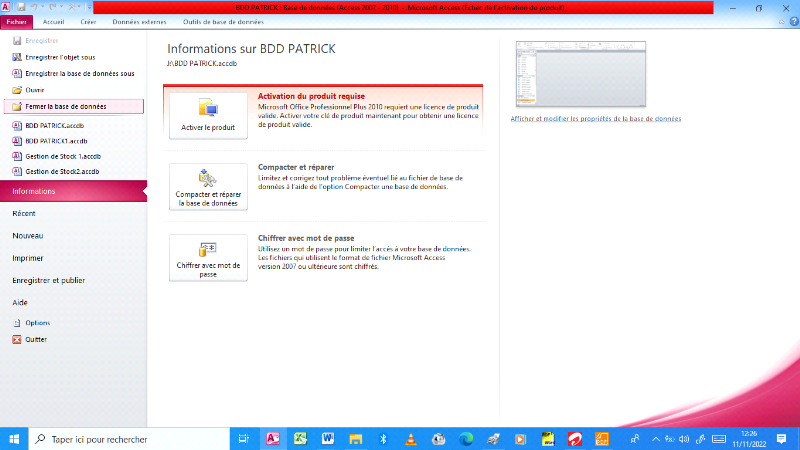Click the undo arrow in the title bar
The height and width of the screenshot is (450, 800).
[36, 7]
